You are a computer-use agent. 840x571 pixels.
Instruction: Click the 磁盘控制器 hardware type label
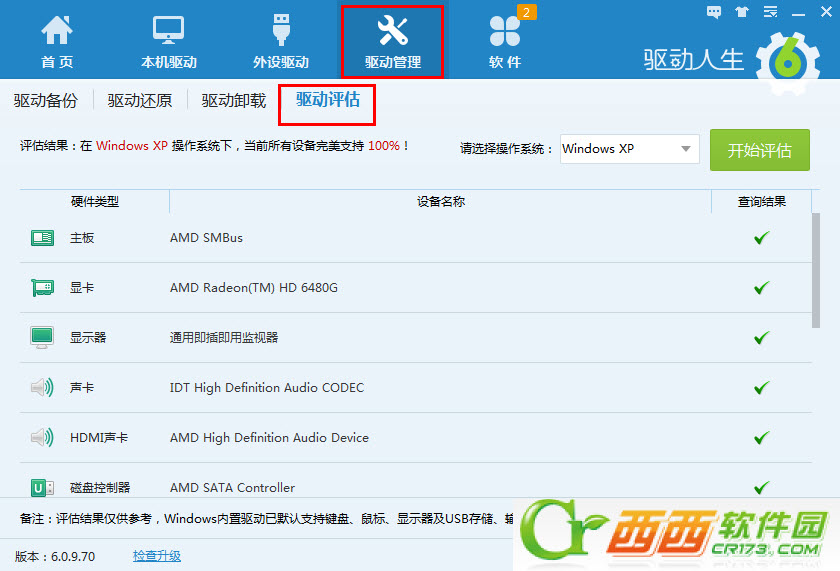point(100,487)
